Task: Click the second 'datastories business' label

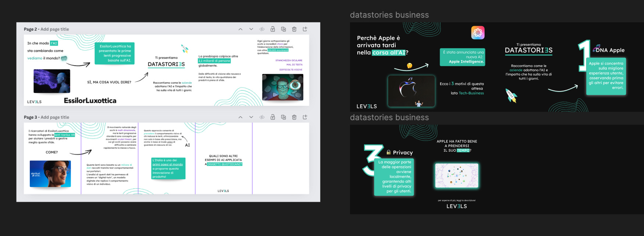Action: click(389, 118)
